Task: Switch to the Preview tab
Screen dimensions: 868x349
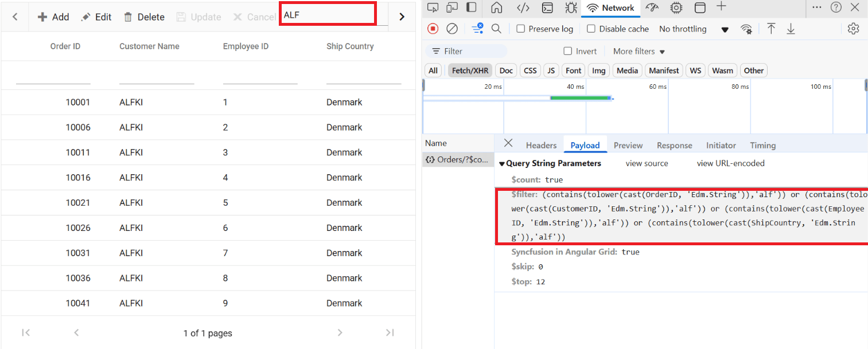Action: tap(628, 146)
